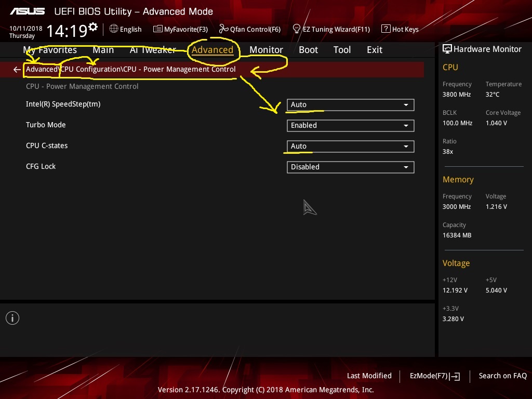Click the info icon in help panel
532x399 pixels.
click(12, 318)
